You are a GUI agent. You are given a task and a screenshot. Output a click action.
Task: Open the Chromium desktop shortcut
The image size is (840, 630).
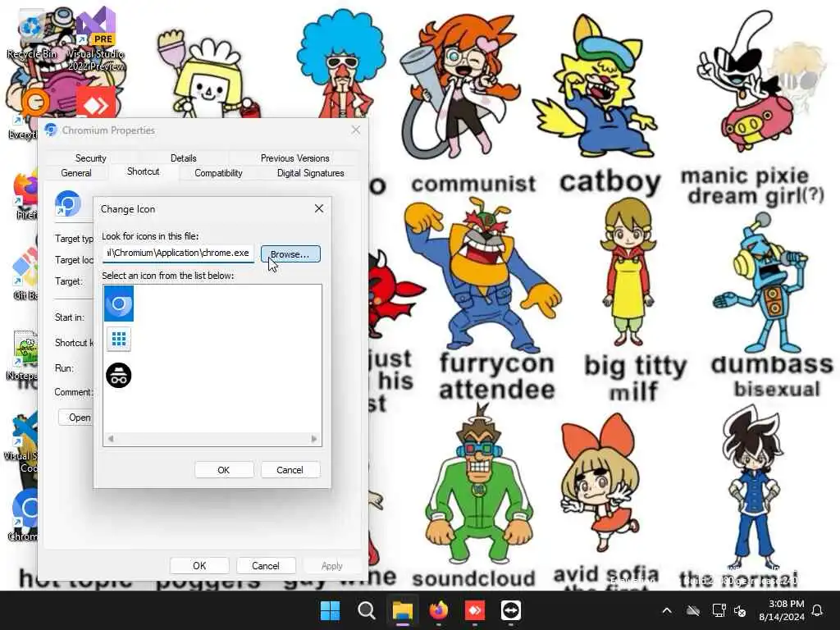click(x=24, y=515)
